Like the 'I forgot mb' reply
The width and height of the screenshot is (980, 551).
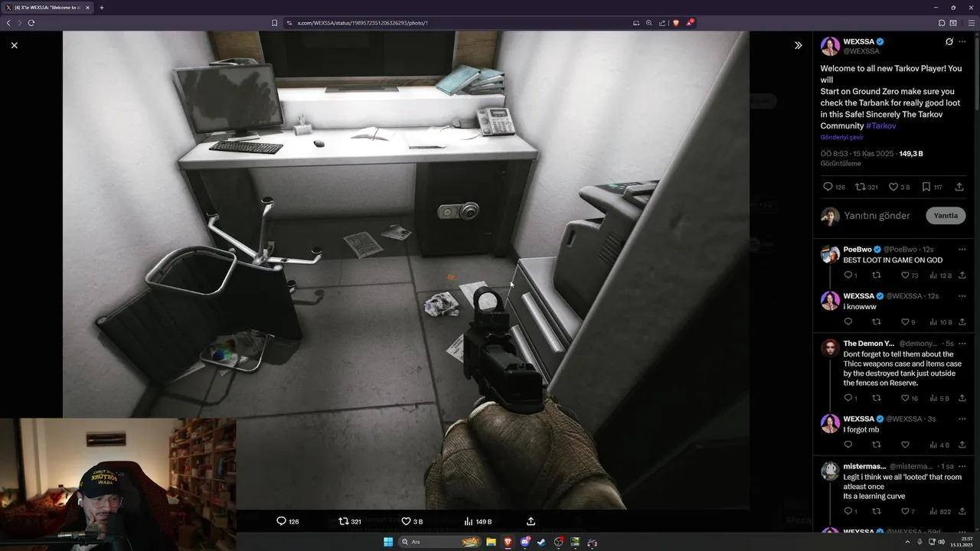click(905, 445)
